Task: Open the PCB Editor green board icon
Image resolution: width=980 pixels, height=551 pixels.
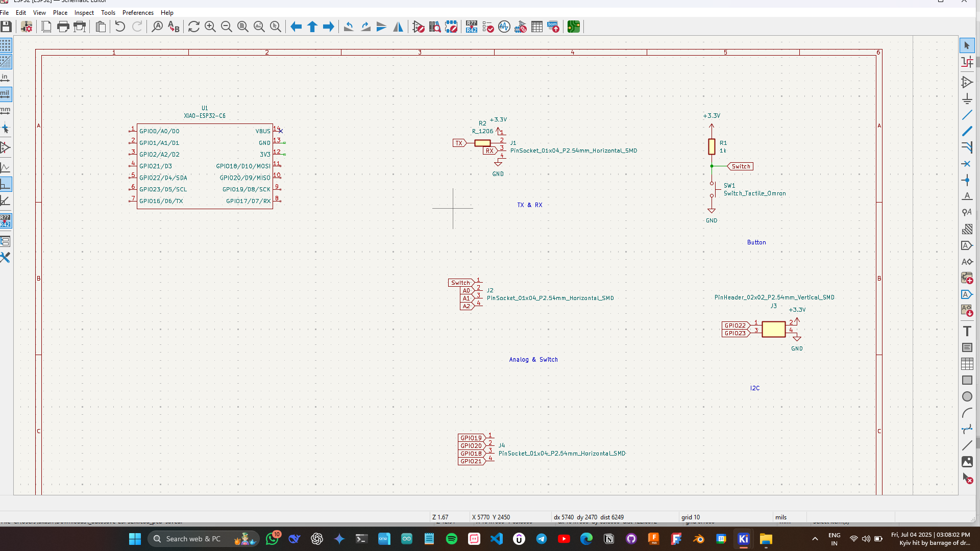Action: [574, 27]
